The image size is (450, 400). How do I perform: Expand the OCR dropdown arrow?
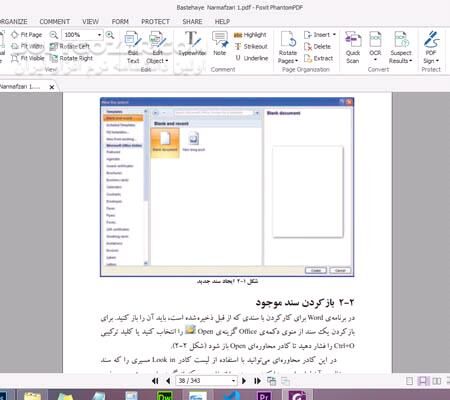pos(375,60)
